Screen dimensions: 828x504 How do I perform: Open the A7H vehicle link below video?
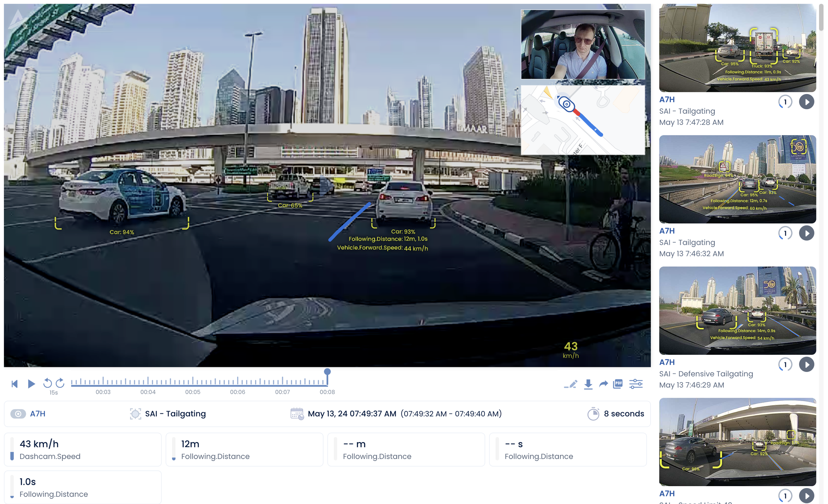pos(38,414)
